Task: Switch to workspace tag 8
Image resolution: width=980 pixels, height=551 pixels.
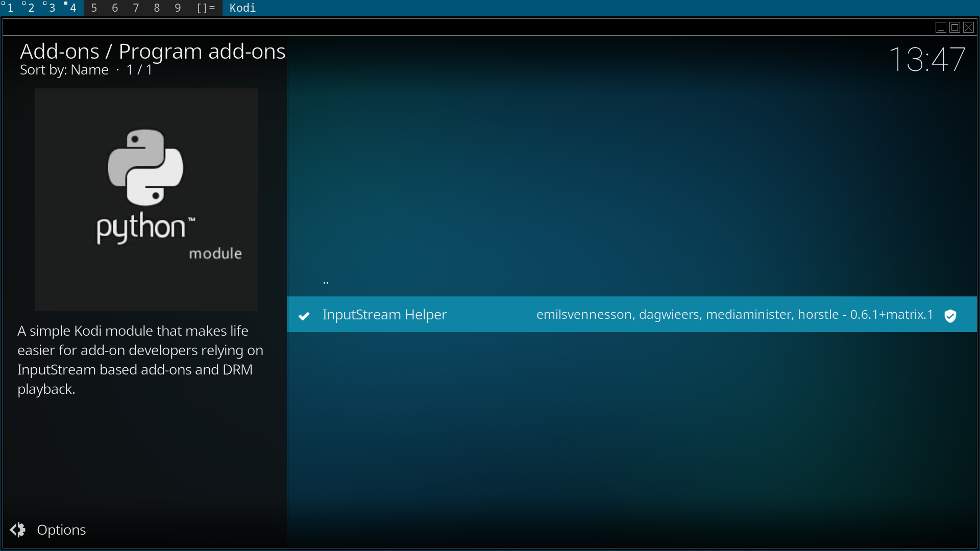Action: coord(157,8)
